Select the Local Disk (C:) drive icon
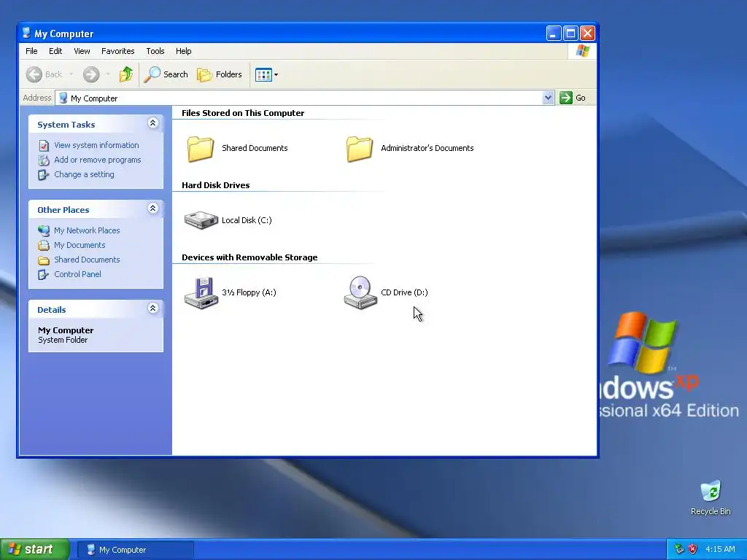Viewport: 747px width, 560px height. tap(201, 220)
